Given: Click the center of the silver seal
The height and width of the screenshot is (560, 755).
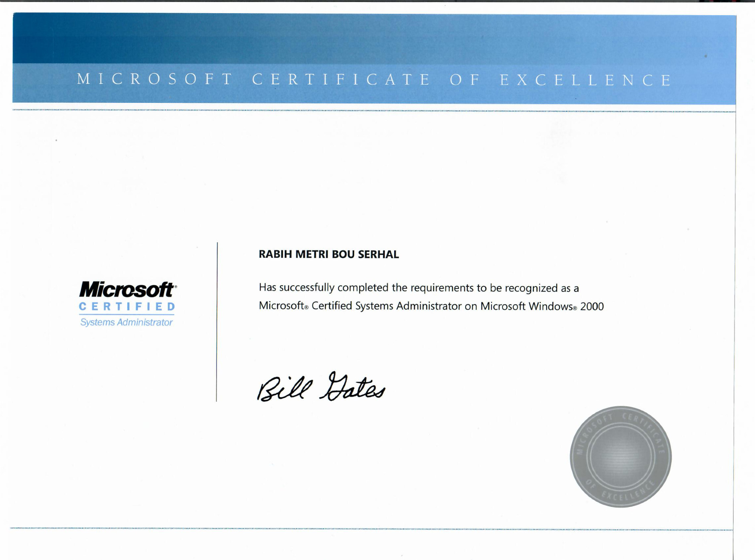Looking at the screenshot, I should pos(621,457).
